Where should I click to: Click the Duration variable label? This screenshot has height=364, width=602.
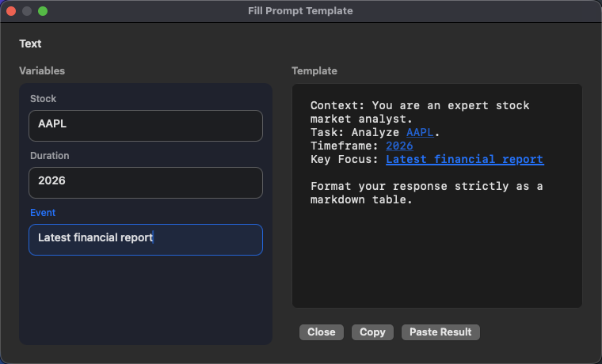click(x=50, y=156)
